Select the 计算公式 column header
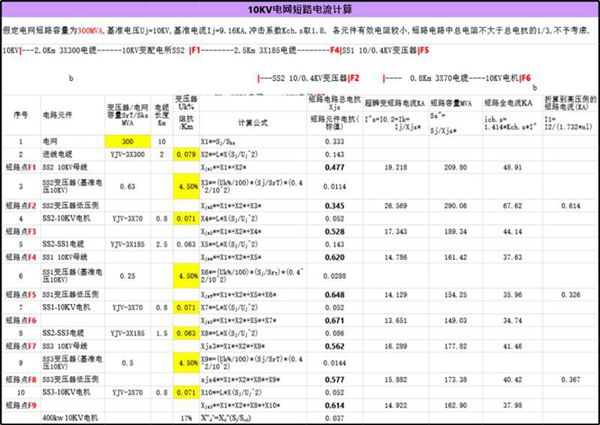The image size is (600, 425). [x=253, y=123]
